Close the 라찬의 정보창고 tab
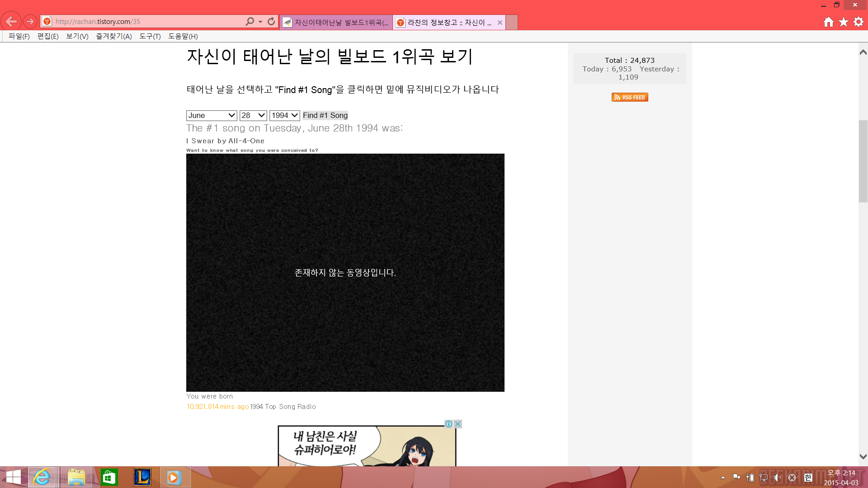 [x=500, y=23]
